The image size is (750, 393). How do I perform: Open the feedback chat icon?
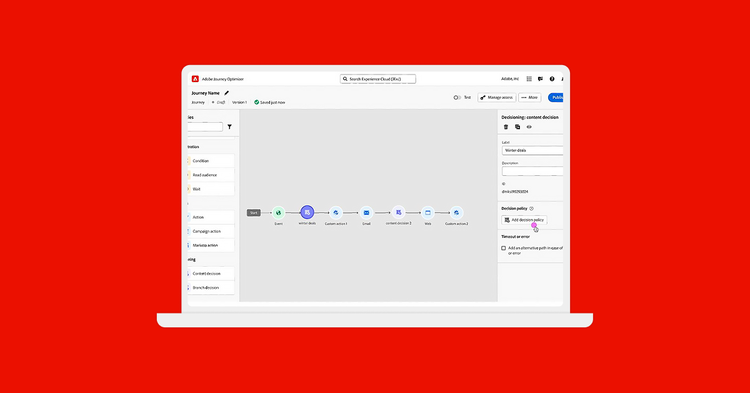(540, 79)
